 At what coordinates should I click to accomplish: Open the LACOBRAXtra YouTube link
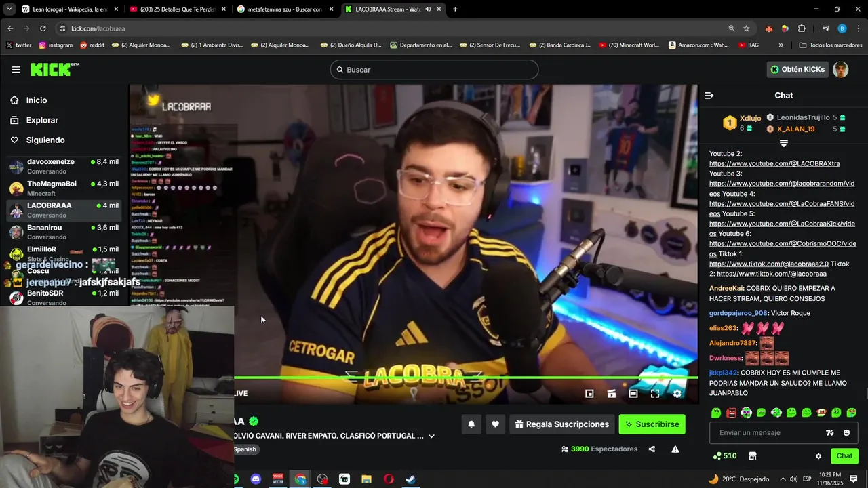pos(774,164)
